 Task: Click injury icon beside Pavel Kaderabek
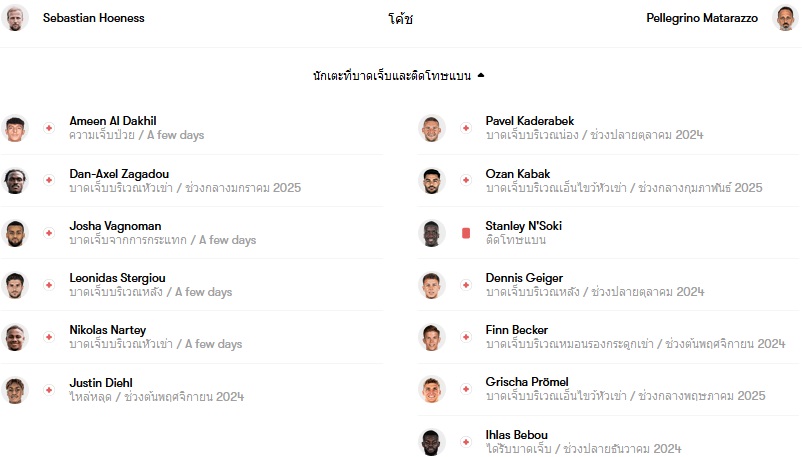click(x=465, y=128)
